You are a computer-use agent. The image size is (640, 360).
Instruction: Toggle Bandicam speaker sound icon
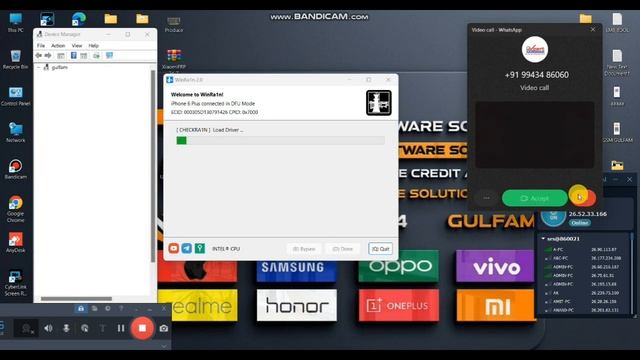48,328
